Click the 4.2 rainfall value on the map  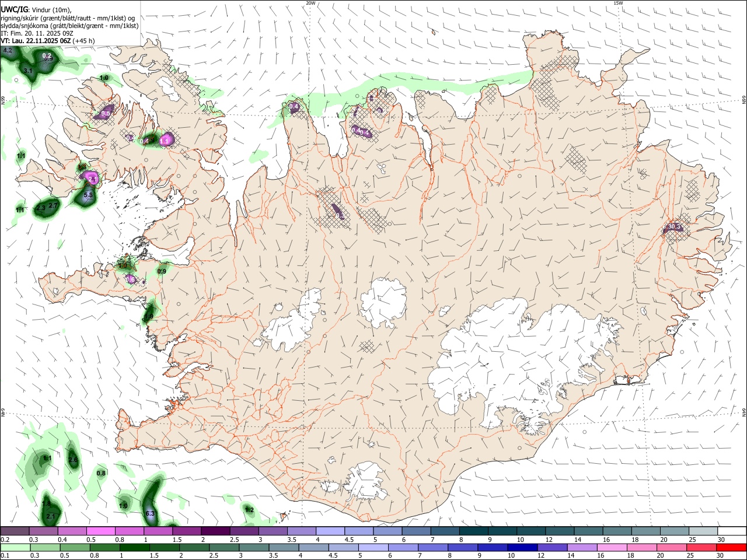click(8, 51)
